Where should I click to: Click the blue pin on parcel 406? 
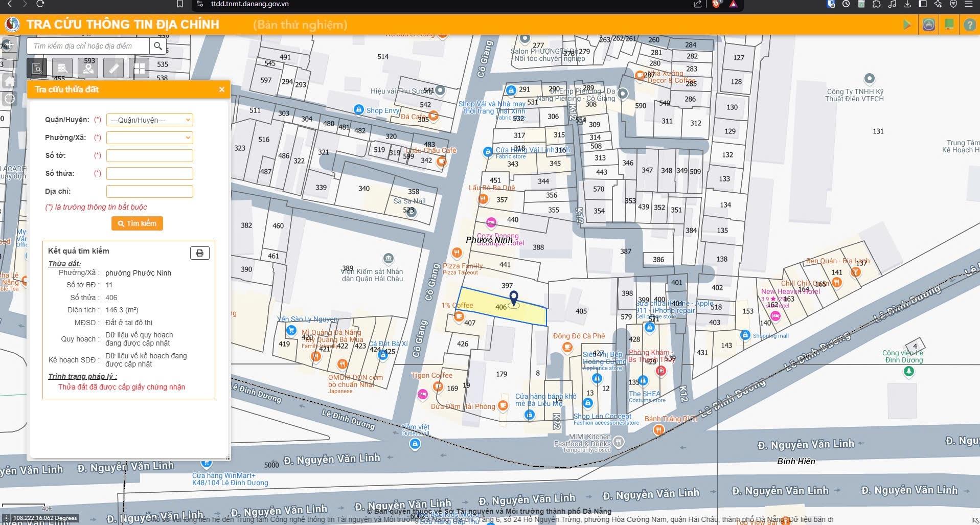514,298
